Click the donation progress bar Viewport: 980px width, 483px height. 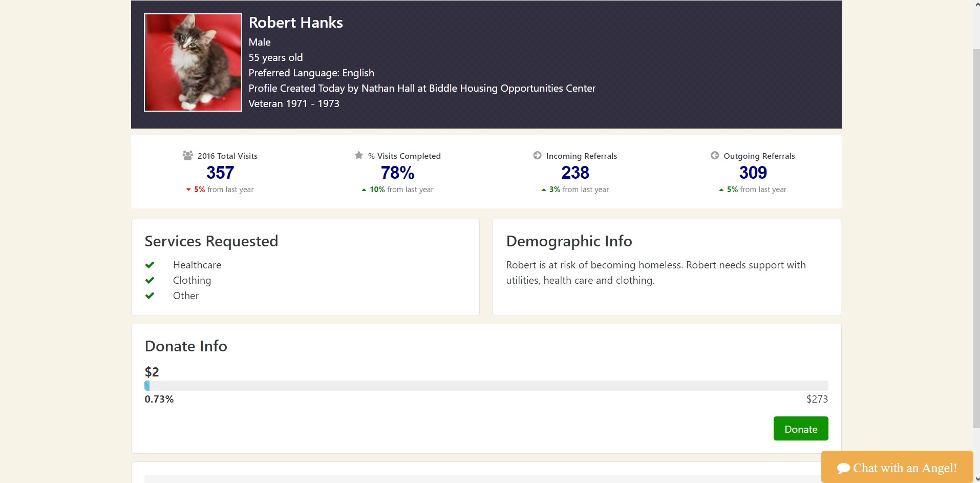coord(486,386)
